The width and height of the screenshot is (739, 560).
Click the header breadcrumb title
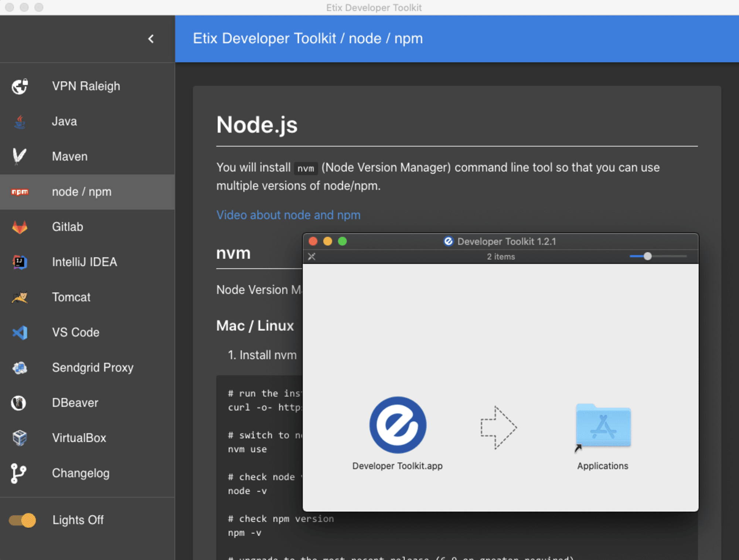(x=308, y=38)
